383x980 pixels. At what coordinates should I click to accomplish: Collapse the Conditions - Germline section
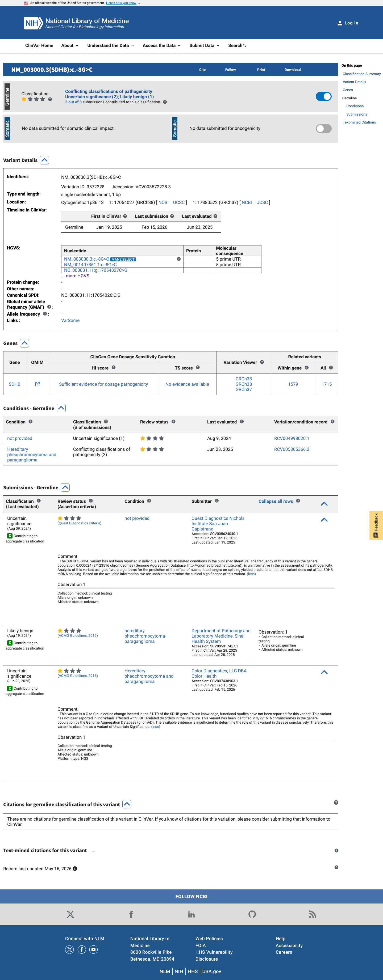pyautogui.click(x=61, y=408)
